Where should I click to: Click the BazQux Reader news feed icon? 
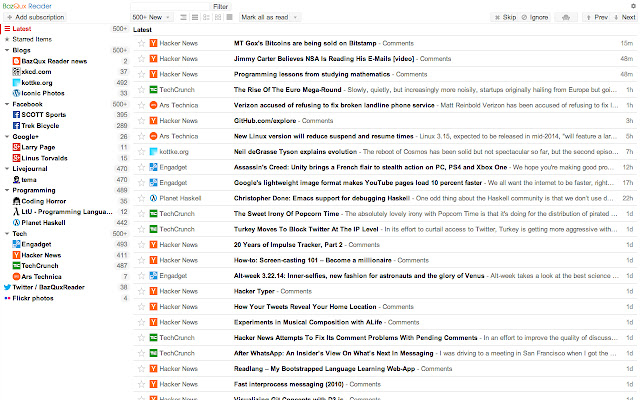coord(16,61)
